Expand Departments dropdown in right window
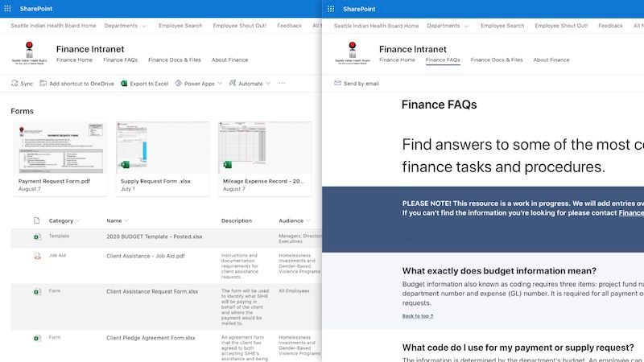Screen dimensions: 644x362 [x=466, y=26]
